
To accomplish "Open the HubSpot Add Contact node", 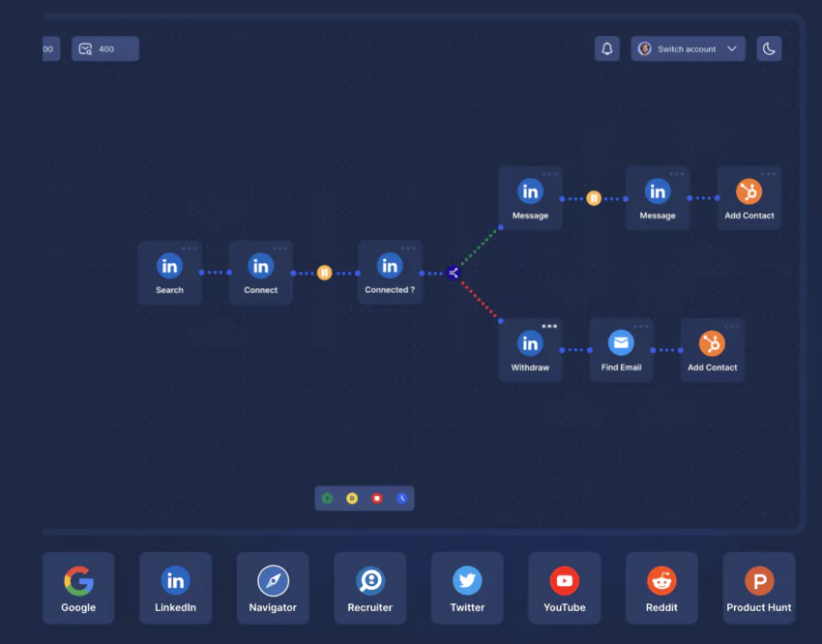I will 749,196.
